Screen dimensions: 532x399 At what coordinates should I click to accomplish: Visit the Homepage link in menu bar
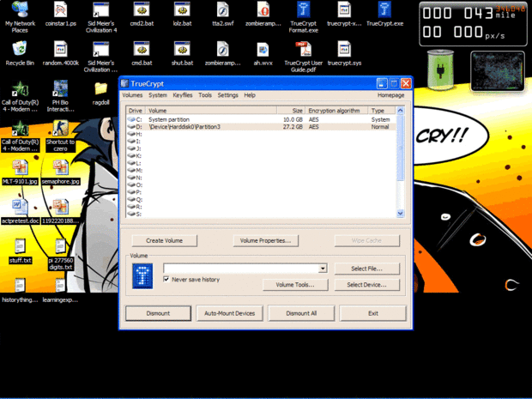click(x=391, y=95)
